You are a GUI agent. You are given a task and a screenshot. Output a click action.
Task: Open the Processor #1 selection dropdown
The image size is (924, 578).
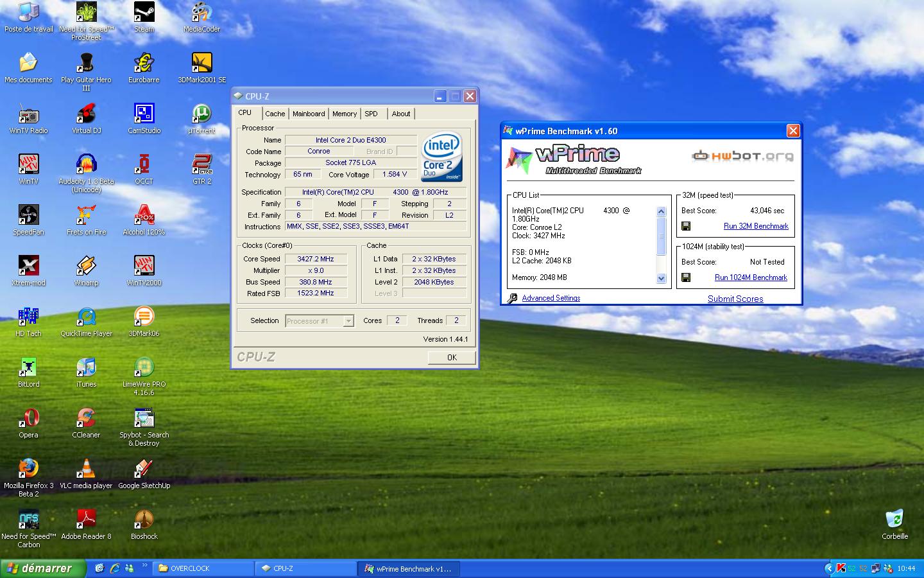[x=349, y=321]
